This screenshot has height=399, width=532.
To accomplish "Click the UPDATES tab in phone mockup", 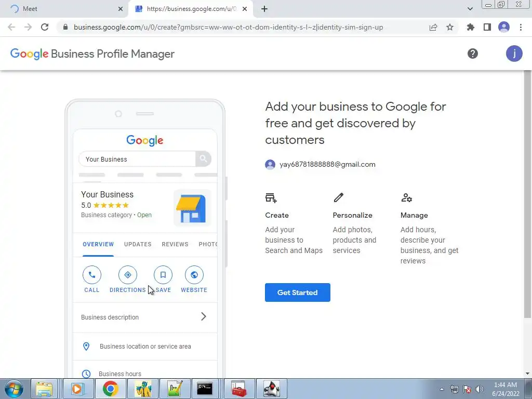I will (x=138, y=244).
